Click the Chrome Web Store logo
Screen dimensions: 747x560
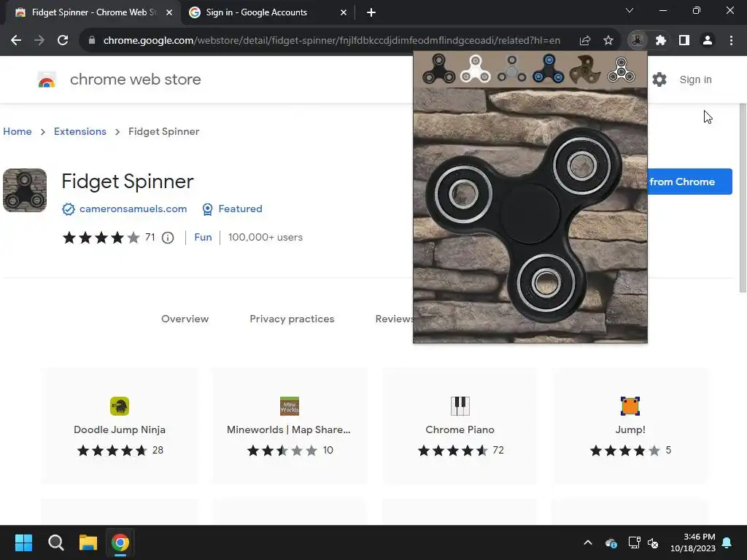tap(47, 79)
